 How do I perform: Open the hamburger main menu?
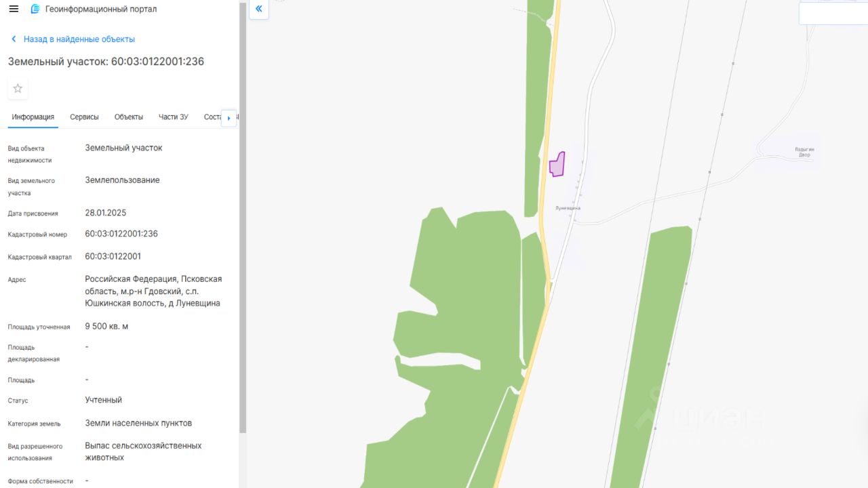tap(14, 9)
